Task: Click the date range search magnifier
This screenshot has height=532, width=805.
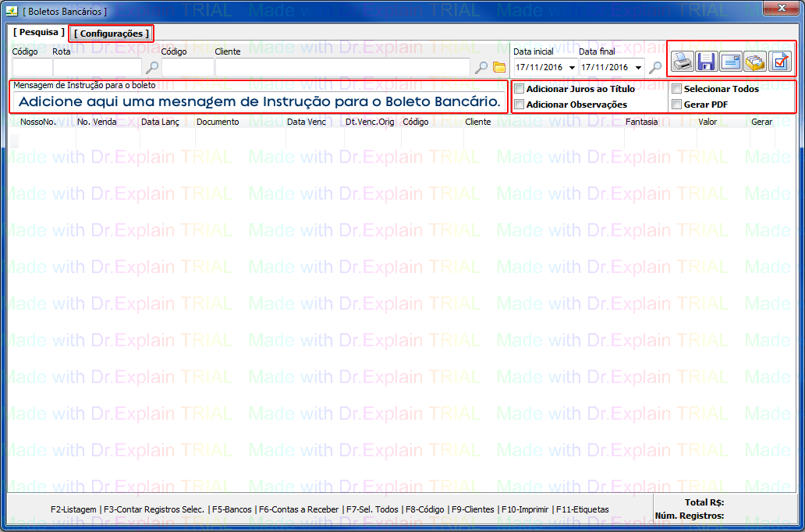Action: coord(655,68)
